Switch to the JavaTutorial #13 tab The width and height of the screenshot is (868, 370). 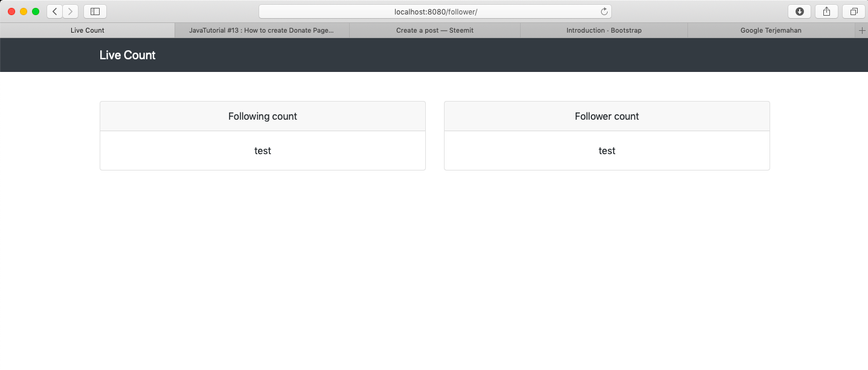point(262,30)
